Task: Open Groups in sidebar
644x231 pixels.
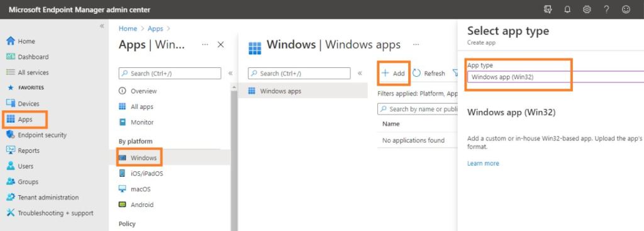Action: [22, 182]
